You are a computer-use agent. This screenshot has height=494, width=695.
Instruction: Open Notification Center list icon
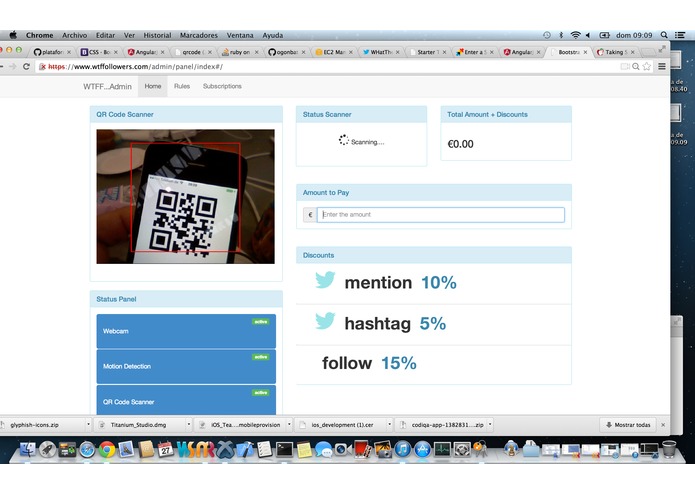[x=679, y=35]
